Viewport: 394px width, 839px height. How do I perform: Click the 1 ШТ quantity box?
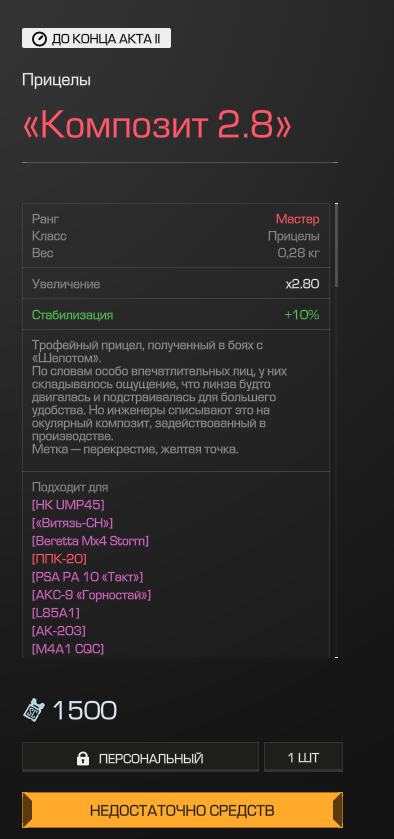304,757
